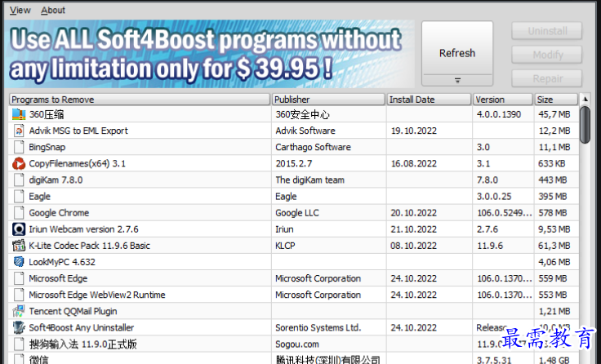Open the About menu
The width and height of the screenshot is (601, 364).
(53, 11)
